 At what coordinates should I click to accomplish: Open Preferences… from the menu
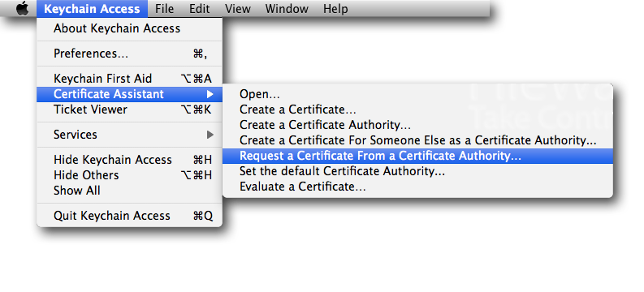tap(129, 54)
